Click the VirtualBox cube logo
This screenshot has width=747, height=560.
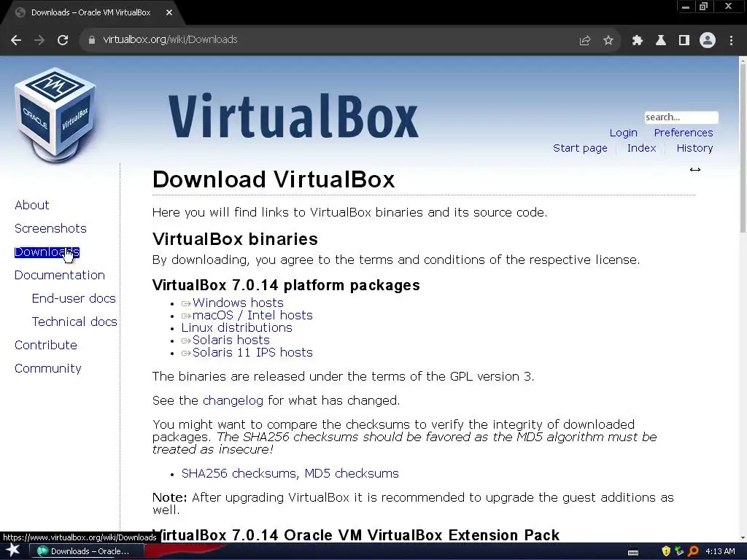point(55,114)
